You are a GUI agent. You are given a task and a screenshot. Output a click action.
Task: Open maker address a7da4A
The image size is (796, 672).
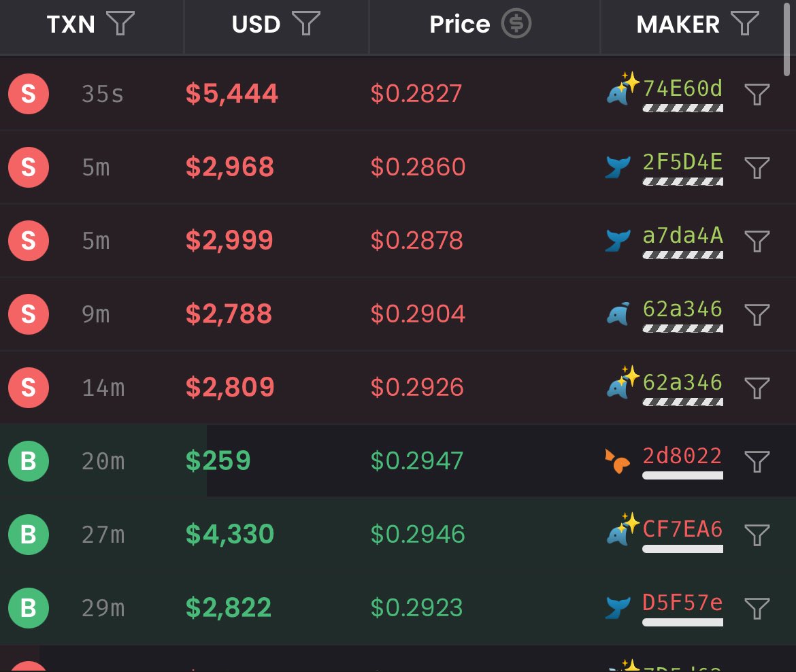pos(682,235)
